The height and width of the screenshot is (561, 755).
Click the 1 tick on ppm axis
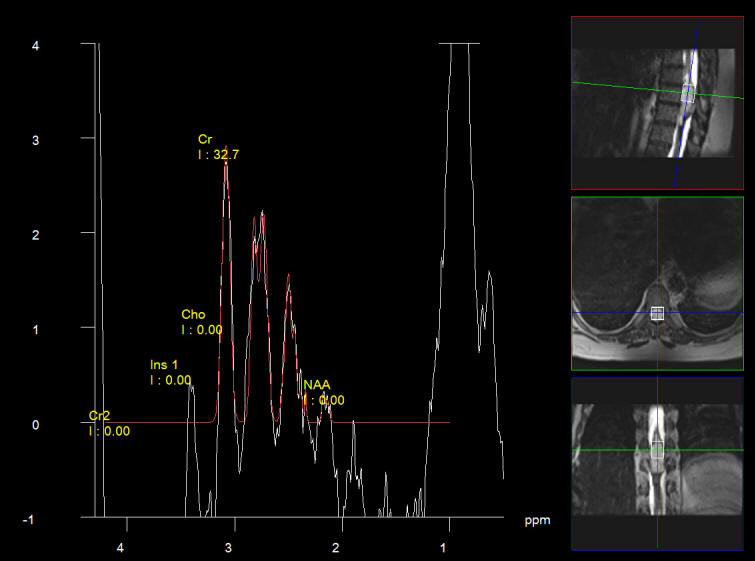[443, 548]
